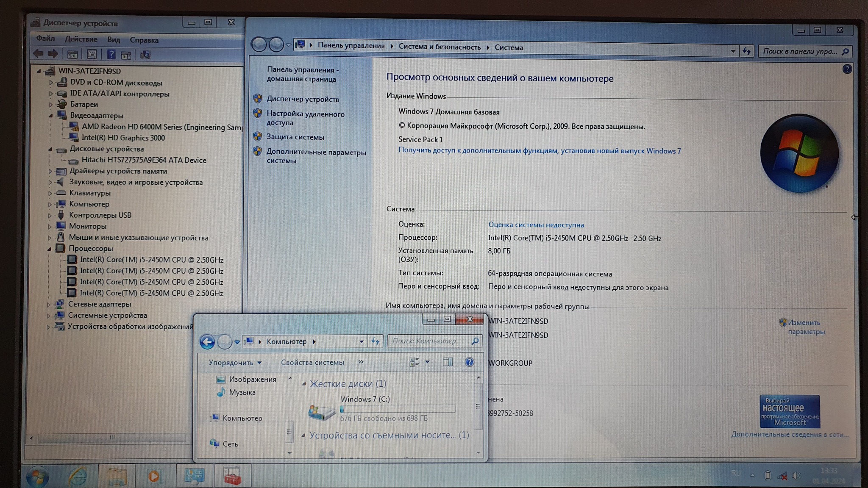Click refresh icon in Control Panel address bar

pyautogui.click(x=746, y=51)
